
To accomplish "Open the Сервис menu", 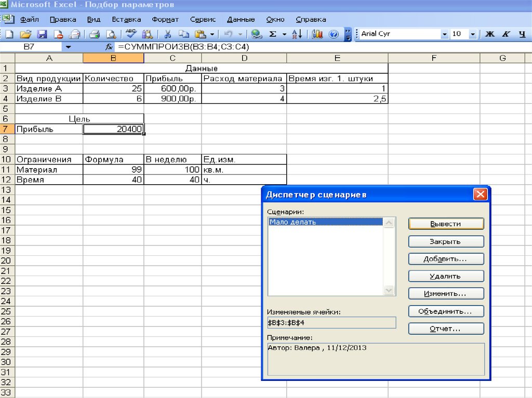I will pos(203,19).
